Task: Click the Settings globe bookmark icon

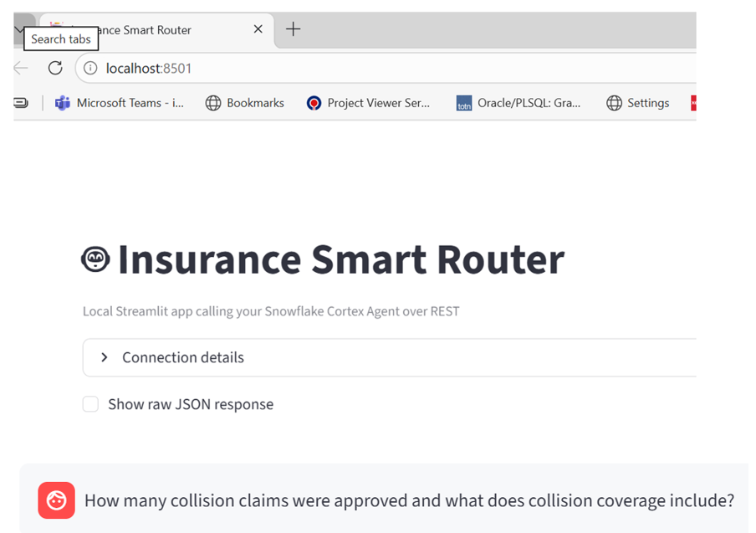Action: [x=614, y=103]
